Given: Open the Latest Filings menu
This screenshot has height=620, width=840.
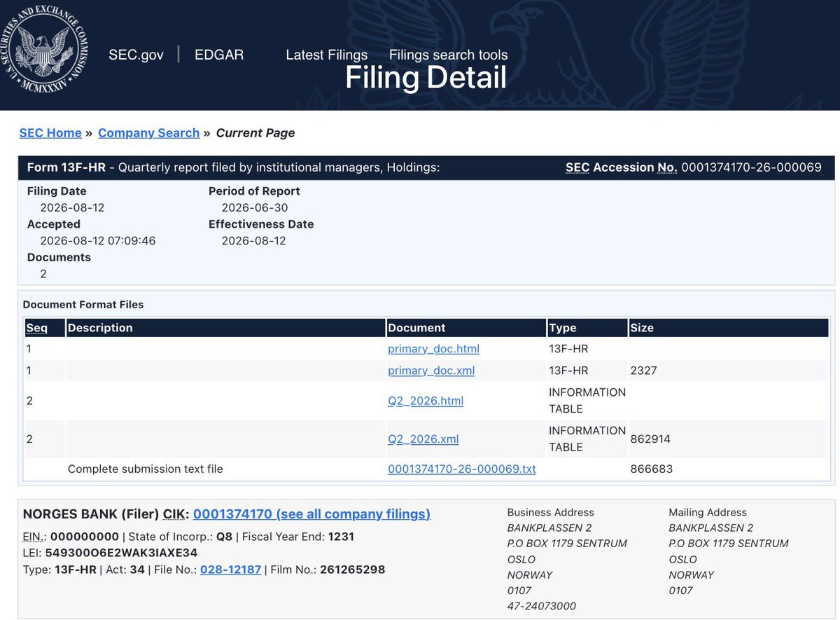Looking at the screenshot, I should (x=326, y=55).
